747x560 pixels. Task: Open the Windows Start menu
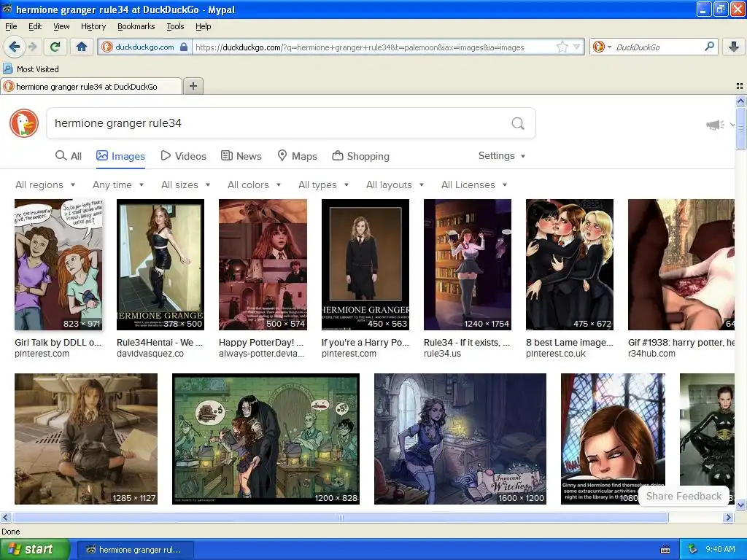tap(34, 549)
